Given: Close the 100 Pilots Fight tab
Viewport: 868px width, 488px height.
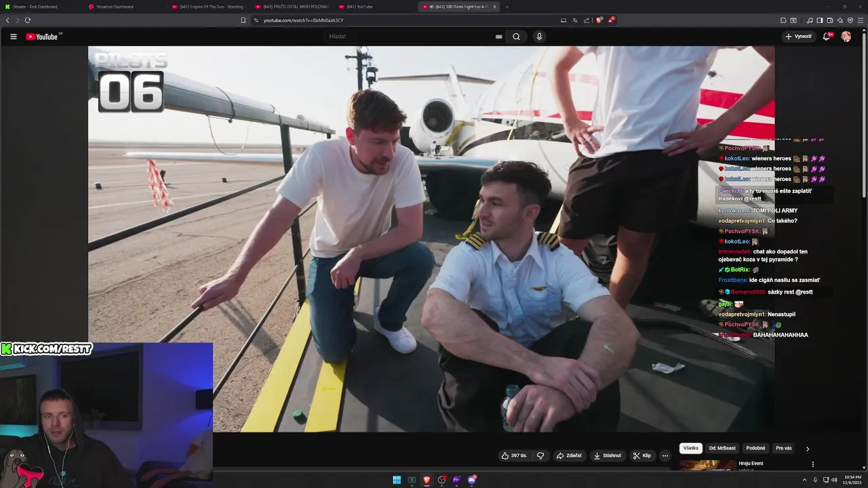Looking at the screenshot, I should tap(494, 7).
